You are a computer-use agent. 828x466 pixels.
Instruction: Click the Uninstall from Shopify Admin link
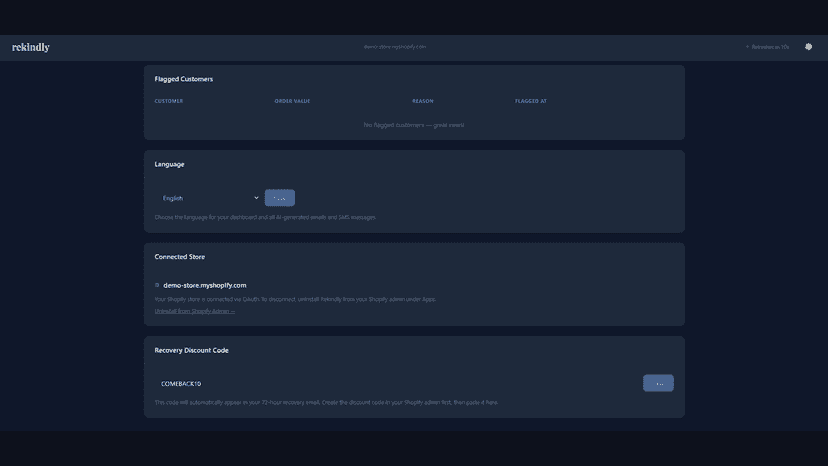[194, 311]
